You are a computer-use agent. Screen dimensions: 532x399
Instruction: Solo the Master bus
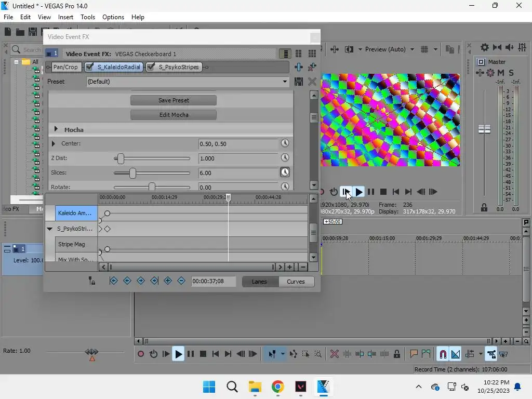(511, 72)
